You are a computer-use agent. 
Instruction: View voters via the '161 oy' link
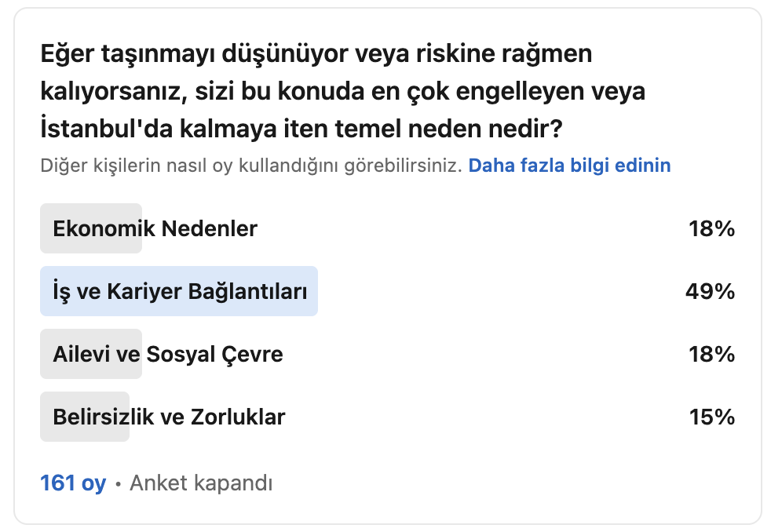point(73,483)
